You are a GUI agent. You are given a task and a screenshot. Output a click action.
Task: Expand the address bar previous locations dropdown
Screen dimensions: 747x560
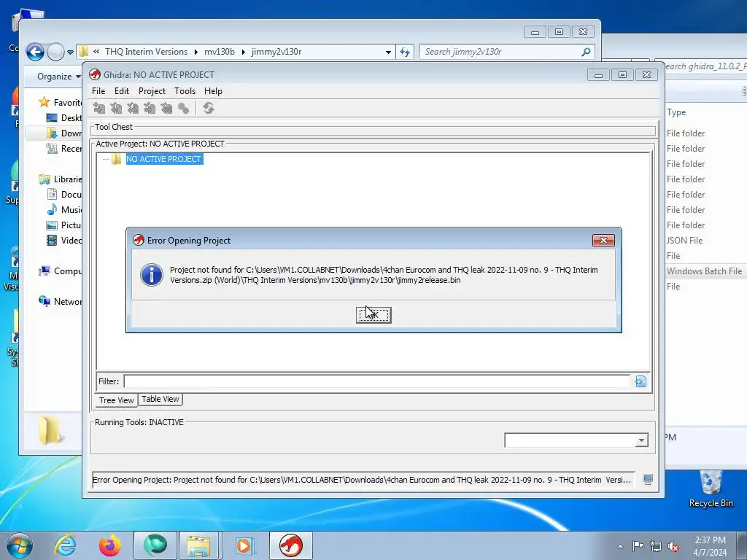point(388,52)
